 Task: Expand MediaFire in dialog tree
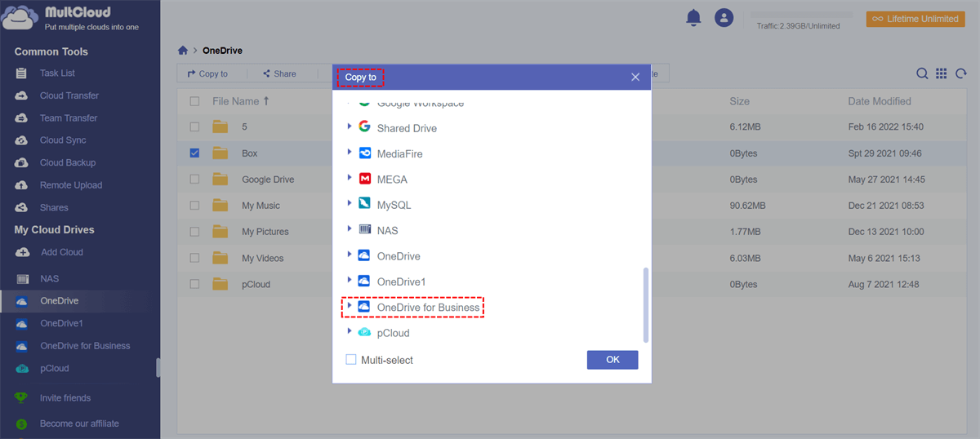(350, 152)
